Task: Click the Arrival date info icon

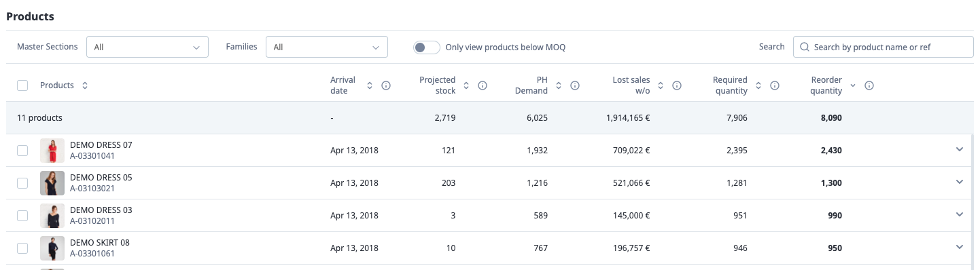Action: (x=386, y=85)
